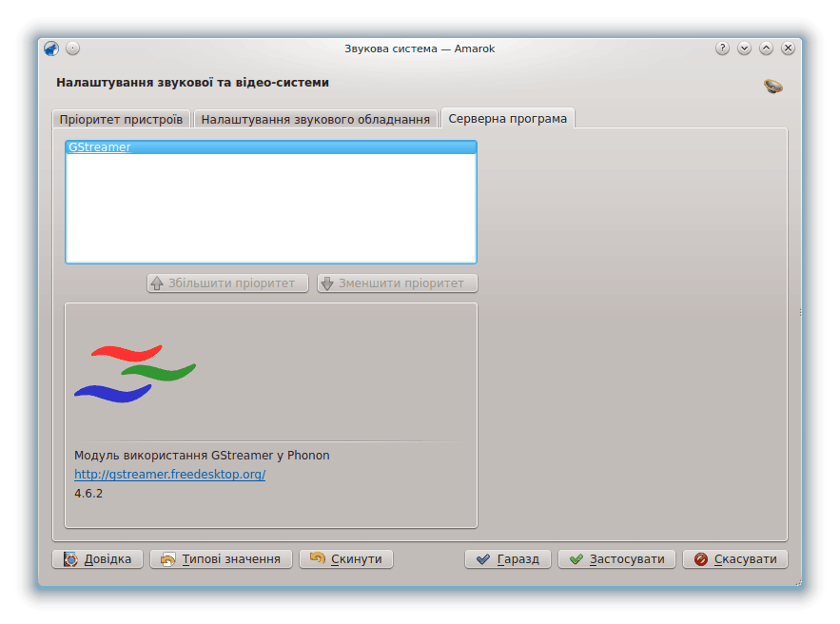Select GStreamer in the backend list
Screen dimensions: 840x624
click(x=271, y=147)
